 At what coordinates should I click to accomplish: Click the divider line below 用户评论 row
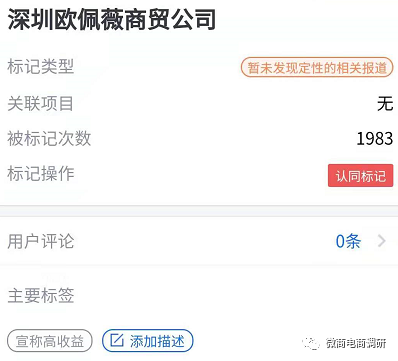click(199, 265)
